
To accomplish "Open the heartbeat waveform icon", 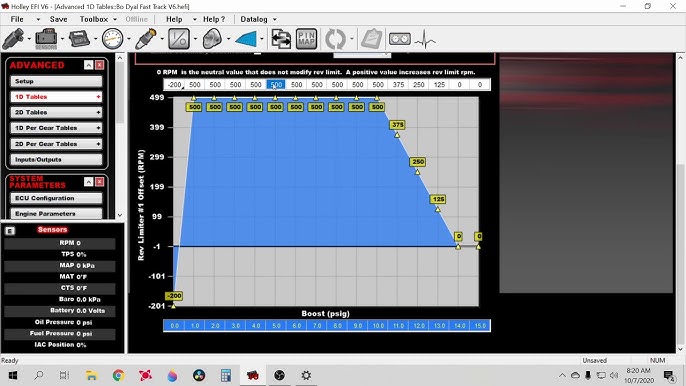I will tap(425, 39).
